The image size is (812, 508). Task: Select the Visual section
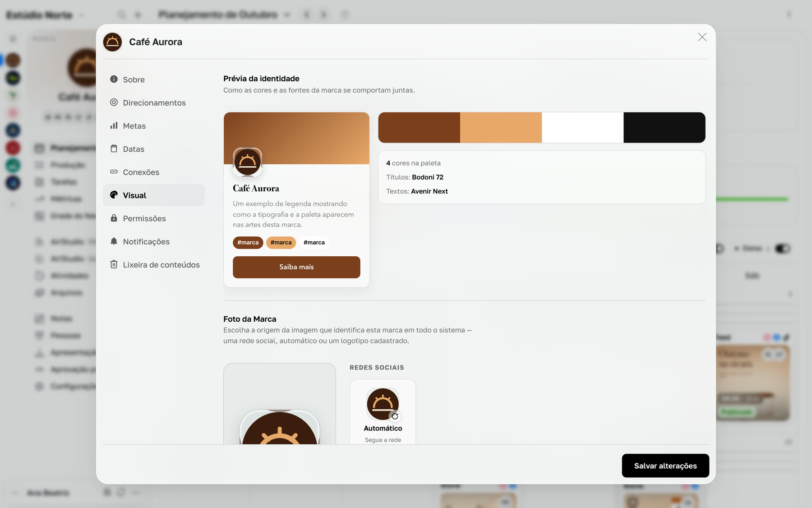(153, 195)
